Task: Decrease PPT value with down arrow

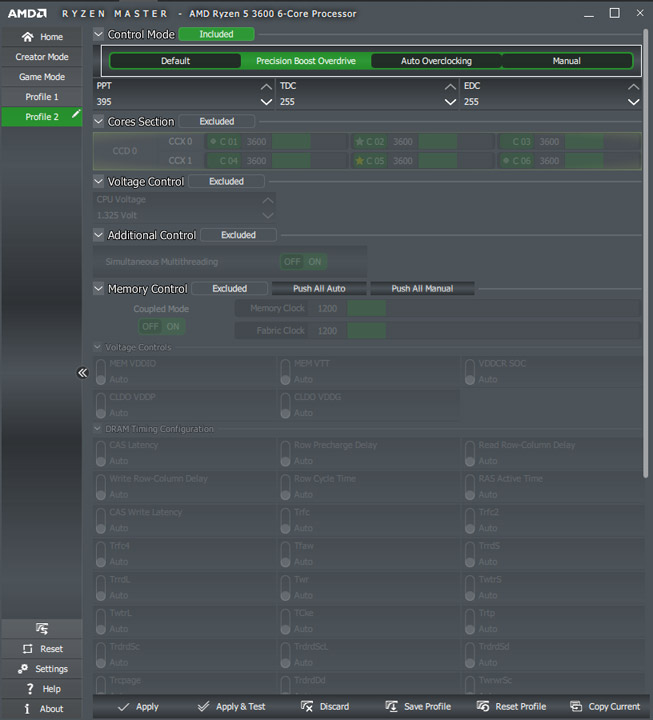Action: [266, 102]
